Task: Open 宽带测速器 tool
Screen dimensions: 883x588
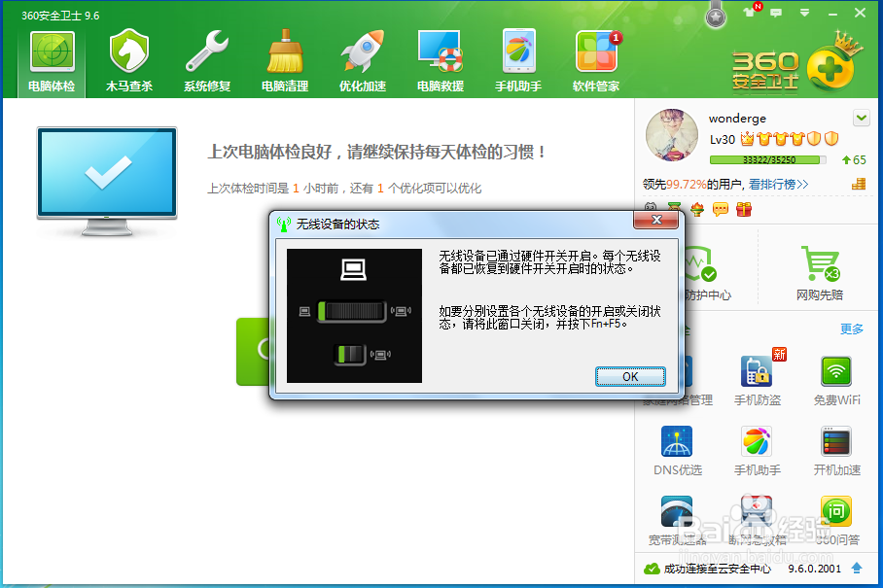Action: click(678, 521)
